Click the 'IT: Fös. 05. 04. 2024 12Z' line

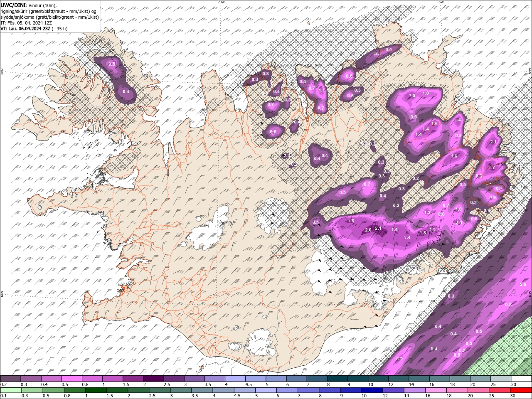(x=25, y=23)
